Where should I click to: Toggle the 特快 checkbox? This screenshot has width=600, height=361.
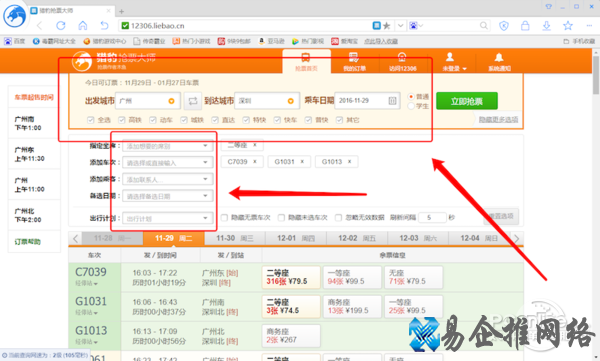point(246,120)
